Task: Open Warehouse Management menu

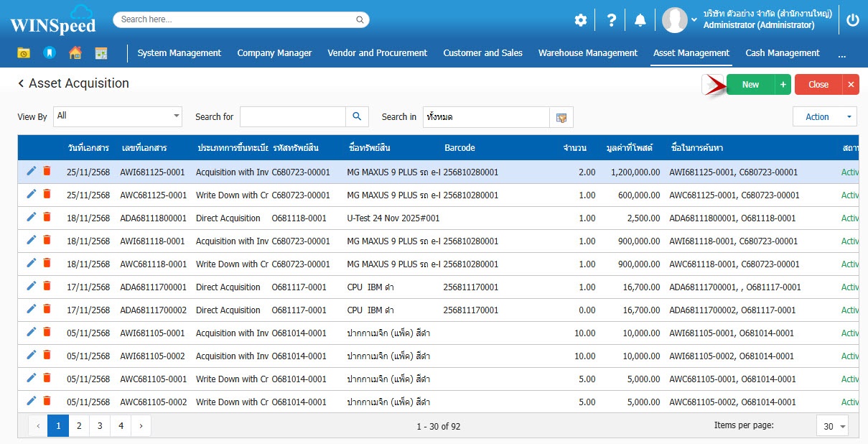Action: pyautogui.click(x=587, y=53)
